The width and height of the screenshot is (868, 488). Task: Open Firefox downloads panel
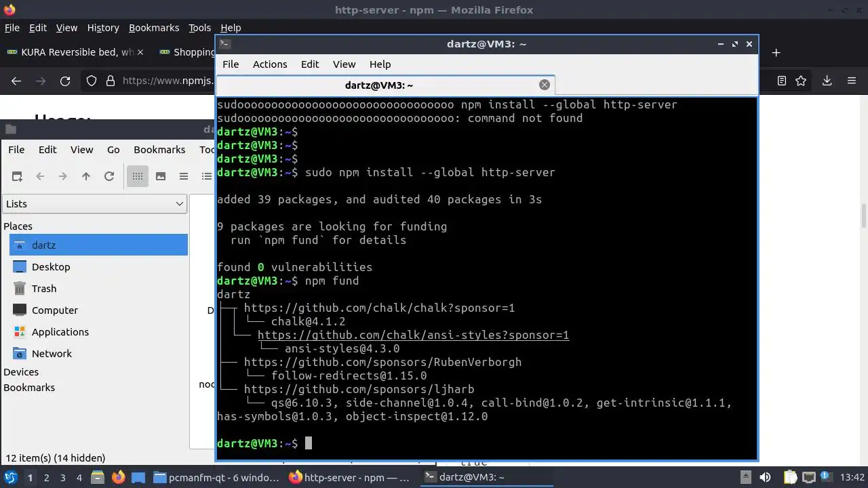click(827, 81)
